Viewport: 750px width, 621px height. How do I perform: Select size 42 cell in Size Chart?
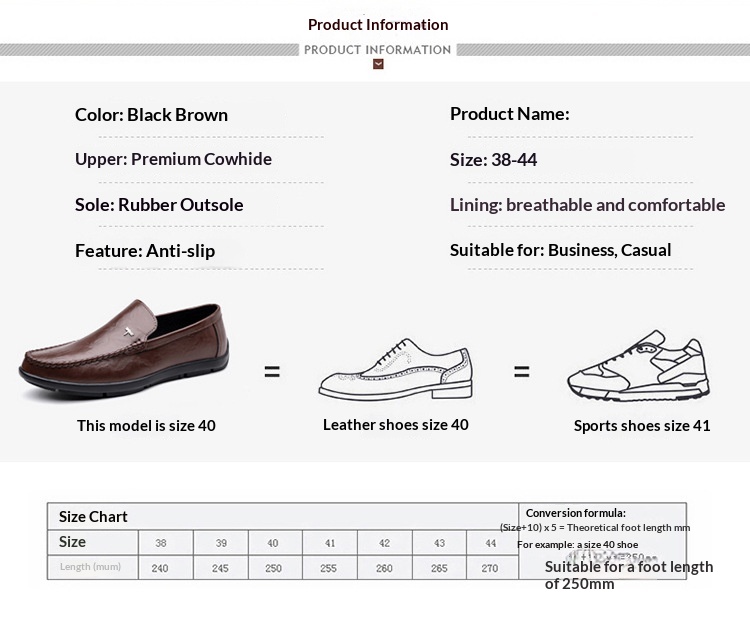tap(384, 543)
